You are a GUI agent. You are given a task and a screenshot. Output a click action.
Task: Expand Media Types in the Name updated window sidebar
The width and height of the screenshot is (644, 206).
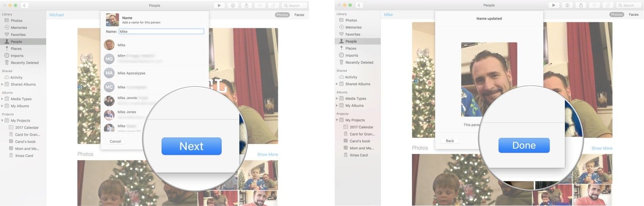coord(337,98)
